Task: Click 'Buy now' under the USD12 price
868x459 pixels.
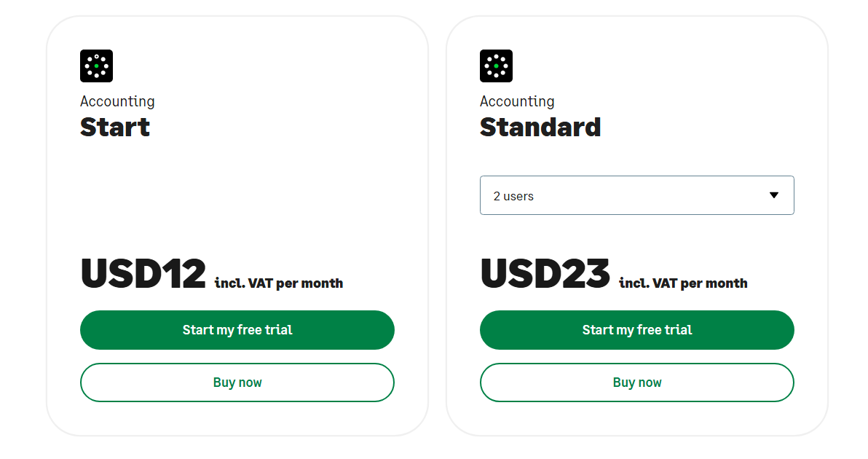Action: (237, 382)
